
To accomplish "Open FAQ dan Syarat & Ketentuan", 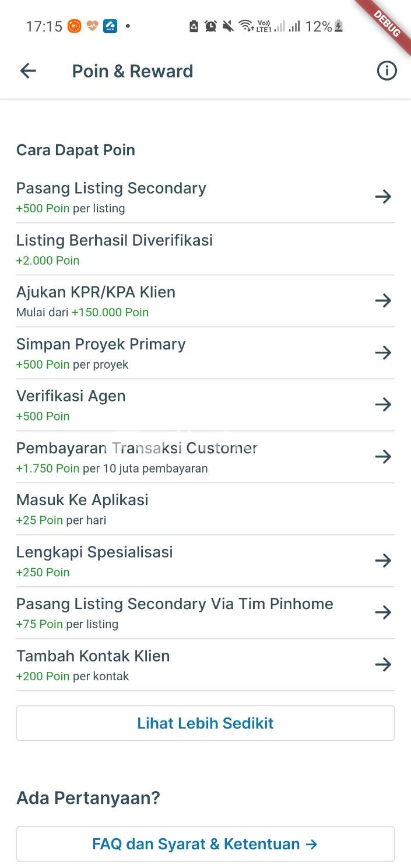I will pyautogui.click(x=205, y=844).
